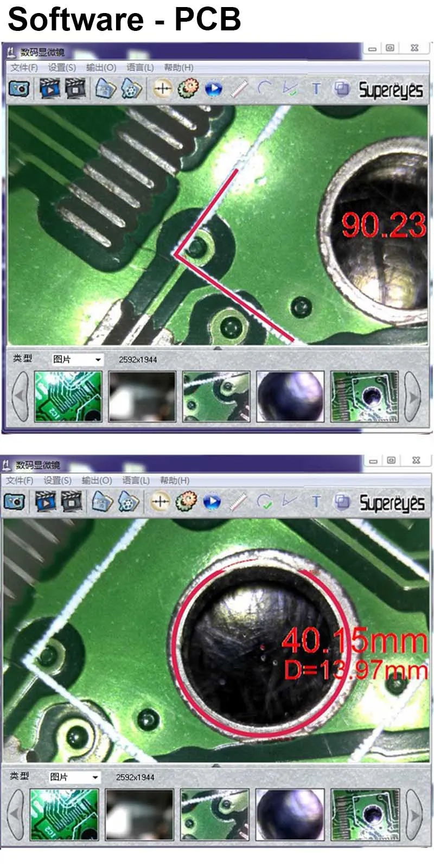Select the blurry black-white thumbnail in 90.23 window
The width and height of the screenshot is (434, 868).
[142, 397]
